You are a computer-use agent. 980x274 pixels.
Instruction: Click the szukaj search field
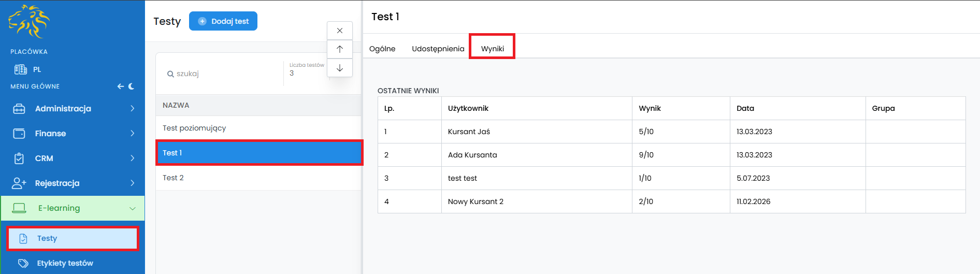pos(223,74)
